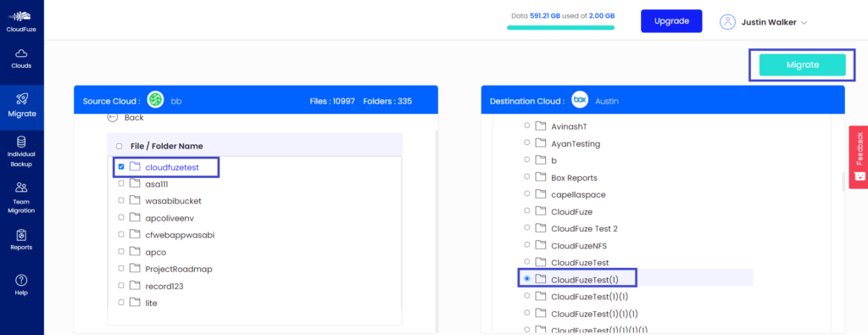This screenshot has width=868, height=335.
Task: Click the data usage progress bar
Action: tap(561, 27)
